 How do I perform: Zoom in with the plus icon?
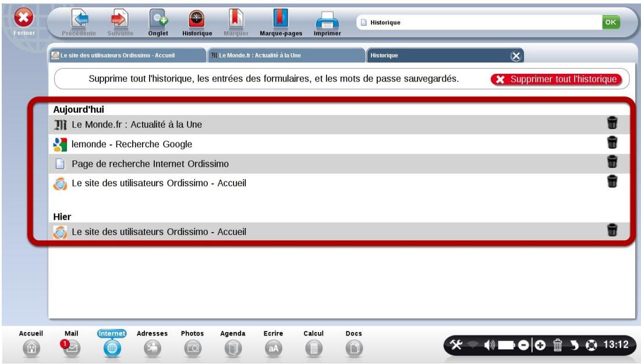[x=540, y=345]
